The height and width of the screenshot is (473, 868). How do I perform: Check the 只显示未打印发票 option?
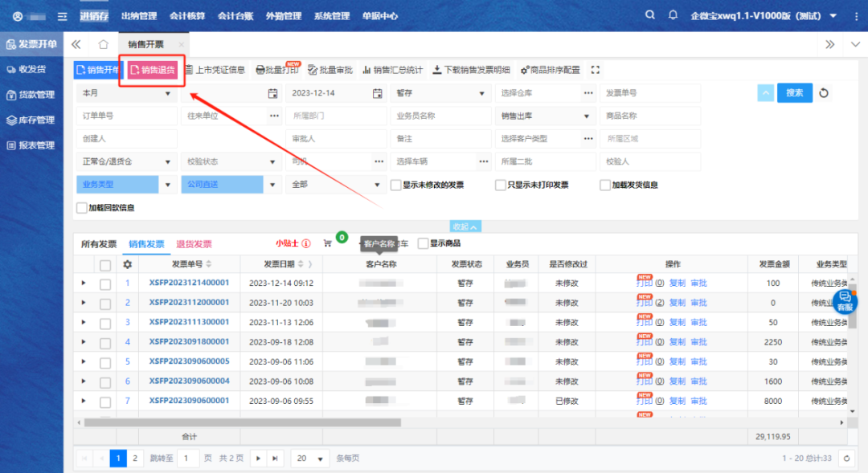pos(501,185)
